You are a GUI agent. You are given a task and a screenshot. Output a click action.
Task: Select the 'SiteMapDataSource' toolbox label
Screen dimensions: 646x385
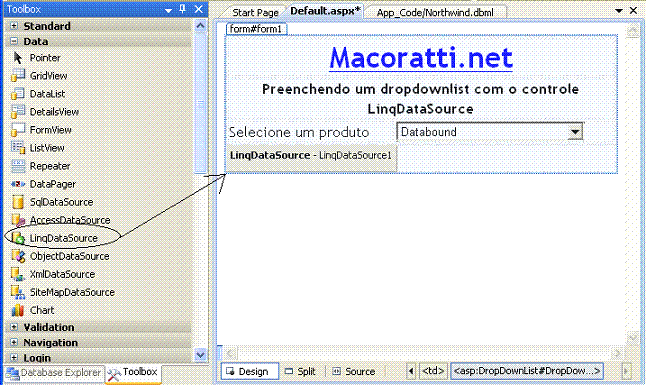(72, 292)
